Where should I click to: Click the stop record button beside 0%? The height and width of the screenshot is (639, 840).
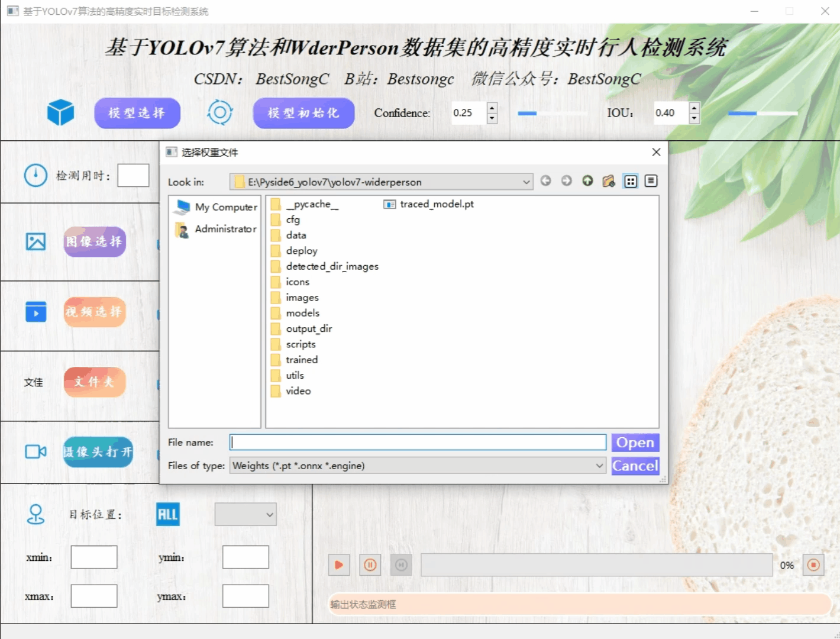pos(813,565)
